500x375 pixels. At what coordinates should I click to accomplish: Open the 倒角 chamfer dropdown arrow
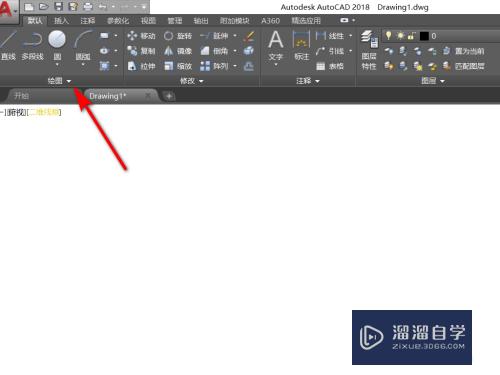tap(235, 51)
